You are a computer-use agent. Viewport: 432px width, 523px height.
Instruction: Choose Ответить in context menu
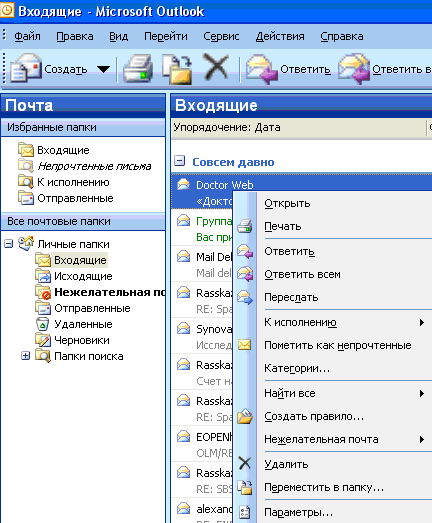tap(334, 251)
